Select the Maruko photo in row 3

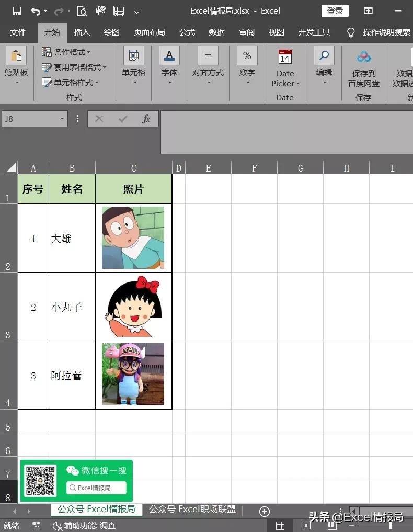(x=133, y=307)
